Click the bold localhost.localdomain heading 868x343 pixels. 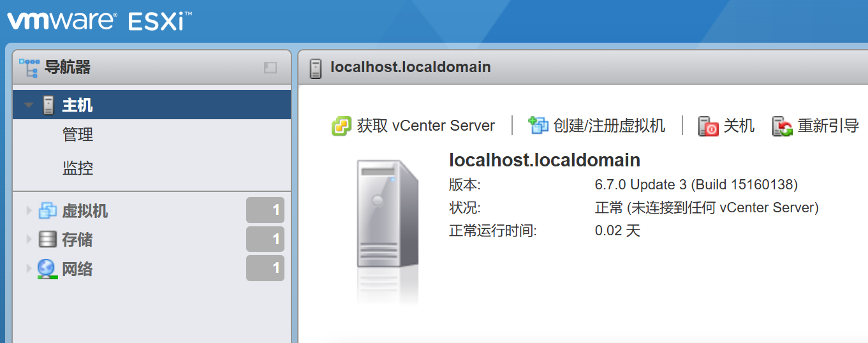[x=545, y=160]
